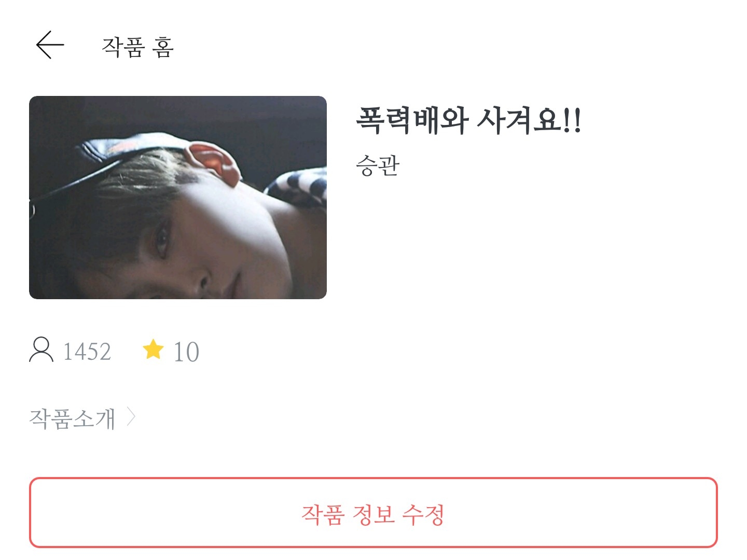Click the rating score 10
747x560 pixels.
click(x=186, y=352)
